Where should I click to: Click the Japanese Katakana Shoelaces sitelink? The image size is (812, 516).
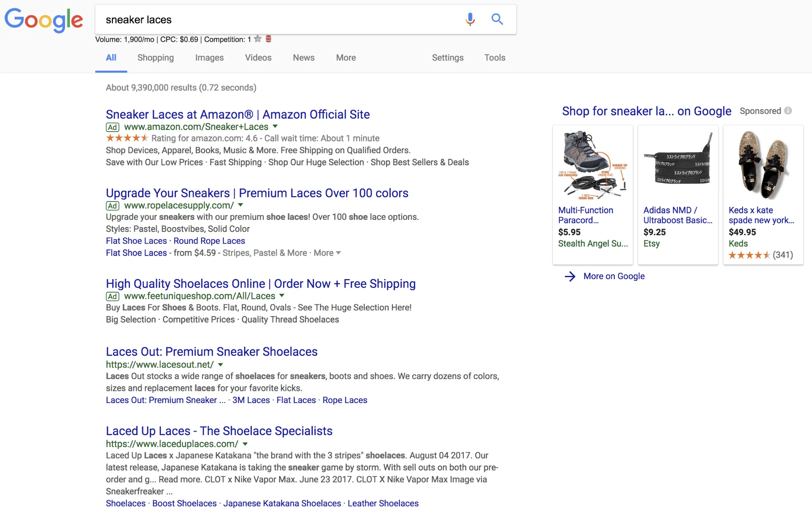(282, 503)
